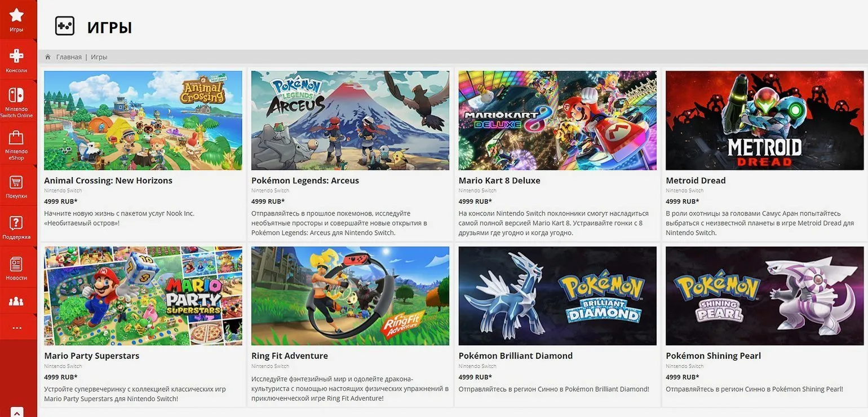Click the chevron-up button at sidebar bottom

(x=16, y=412)
